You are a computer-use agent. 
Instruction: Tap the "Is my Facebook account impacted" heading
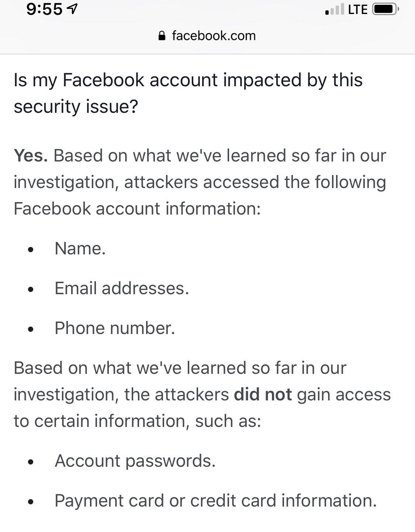pos(188,93)
